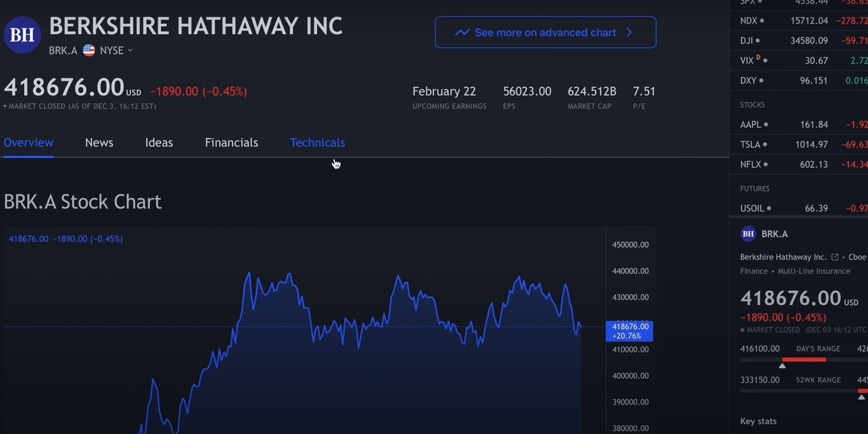Open See more on advanced chart

coord(545,32)
